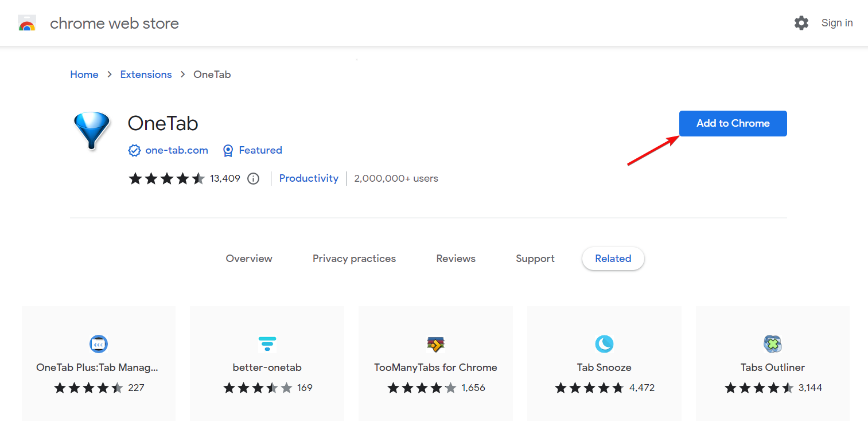This screenshot has height=434, width=868.
Task: Click the verified badge beside one-tab.com
Action: pos(134,150)
